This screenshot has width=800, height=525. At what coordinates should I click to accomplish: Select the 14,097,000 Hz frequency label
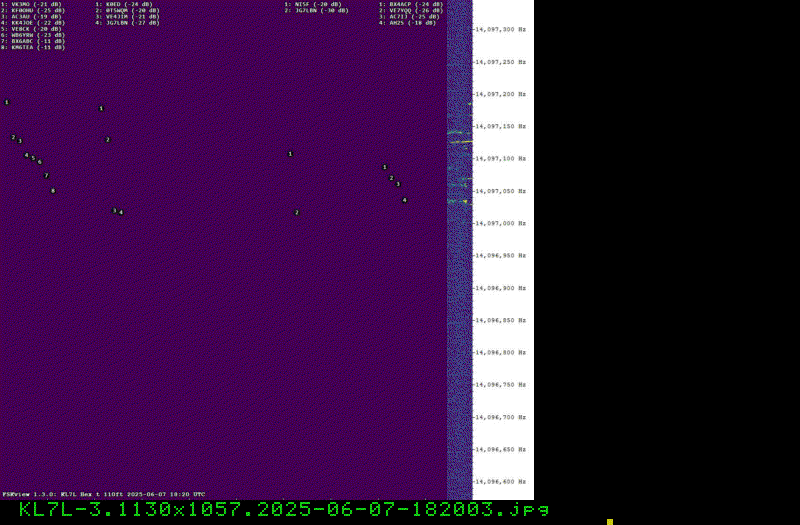pos(500,223)
